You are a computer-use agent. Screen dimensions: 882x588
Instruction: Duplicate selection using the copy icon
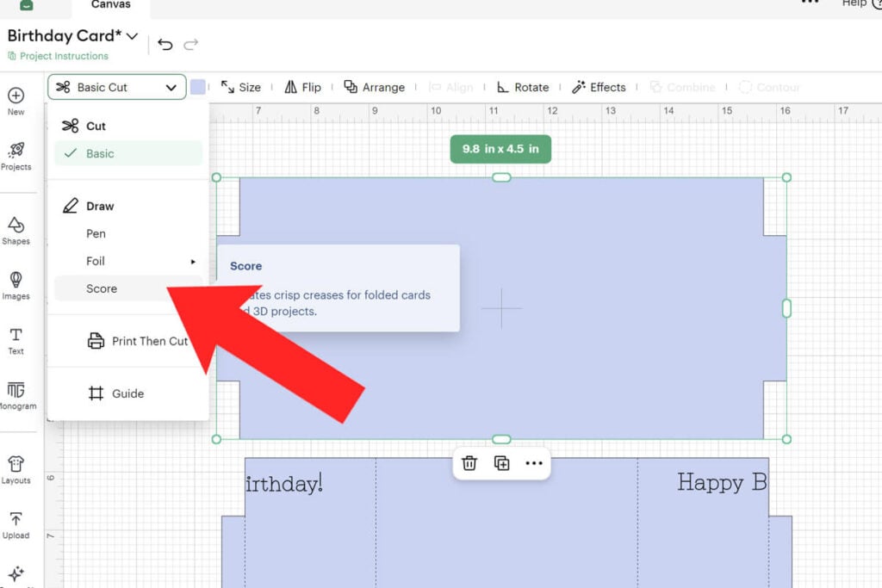502,463
